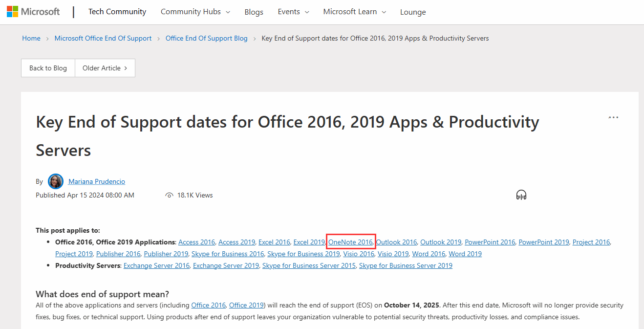Open Tech Community home
Image resolution: width=644 pixels, height=329 pixels.
[x=117, y=12]
